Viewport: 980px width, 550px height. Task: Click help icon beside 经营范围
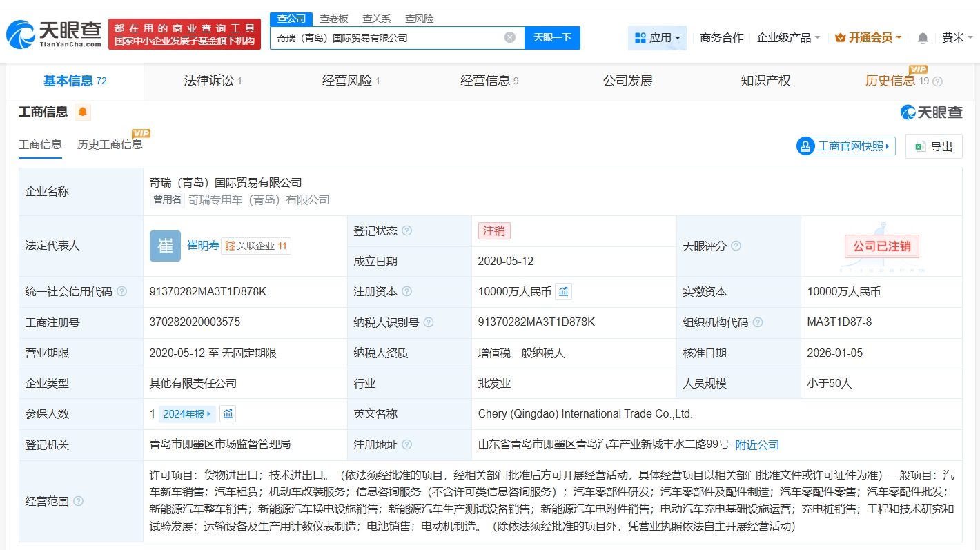[x=78, y=501]
